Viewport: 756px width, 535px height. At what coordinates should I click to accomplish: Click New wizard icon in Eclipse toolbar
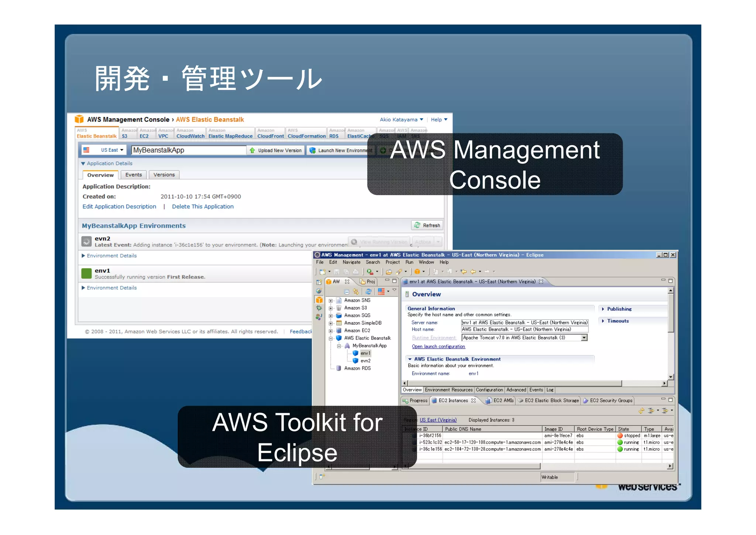pyautogui.click(x=323, y=272)
